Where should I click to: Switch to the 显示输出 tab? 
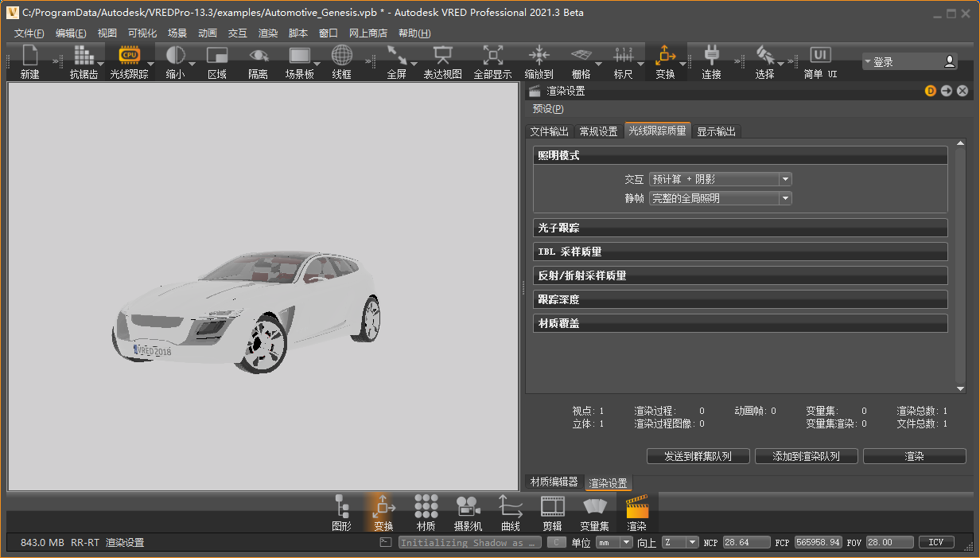pyautogui.click(x=717, y=131)
